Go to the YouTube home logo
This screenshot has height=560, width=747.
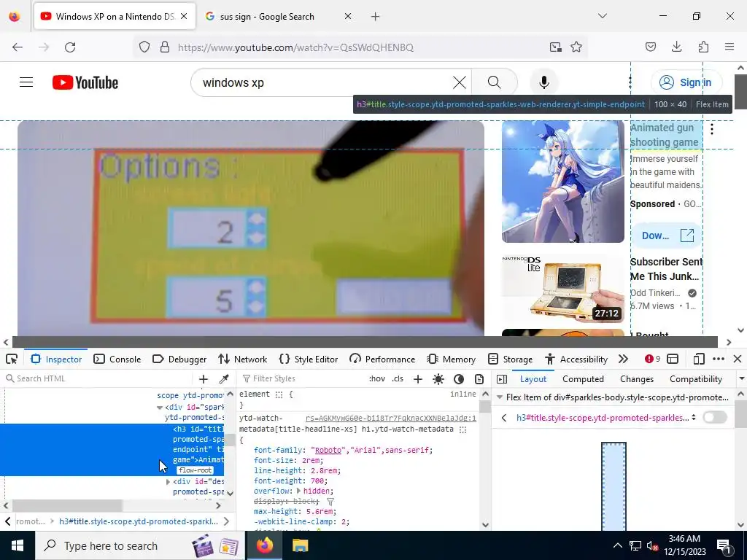point(85,82)
